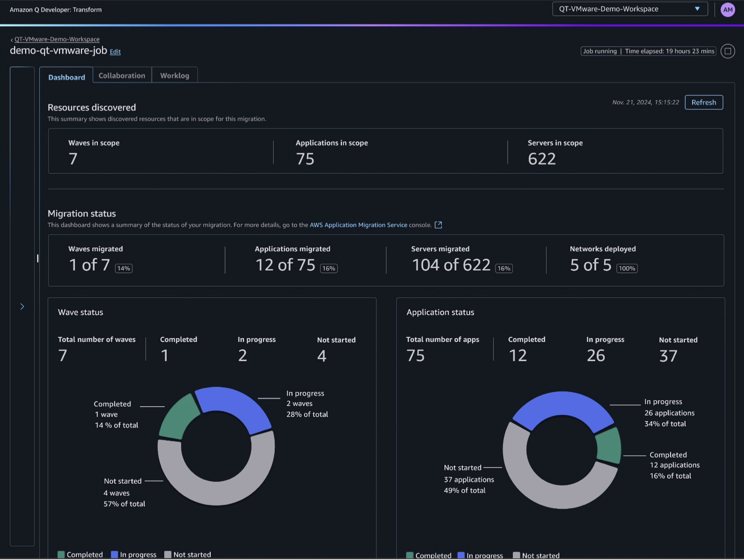Open the QT-VMware-Demo-Workspace dropdown

(629, 9)
